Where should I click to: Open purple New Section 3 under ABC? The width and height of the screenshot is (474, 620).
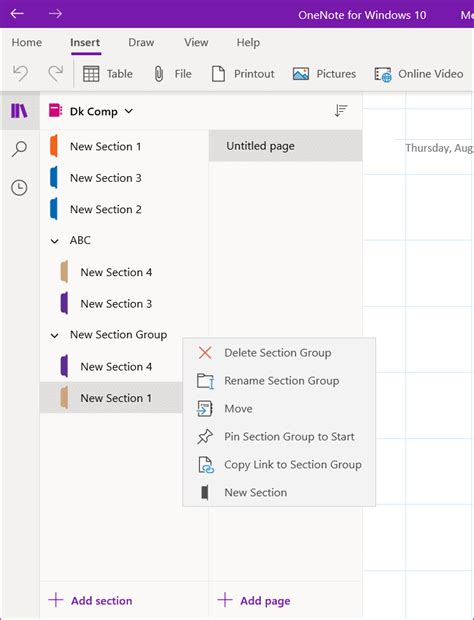point(124,304)
